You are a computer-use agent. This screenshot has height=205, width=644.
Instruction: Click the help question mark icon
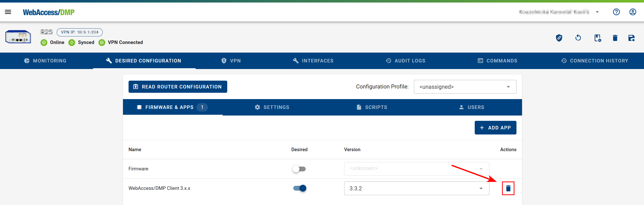pyautogui.click(x=616, y=12)
